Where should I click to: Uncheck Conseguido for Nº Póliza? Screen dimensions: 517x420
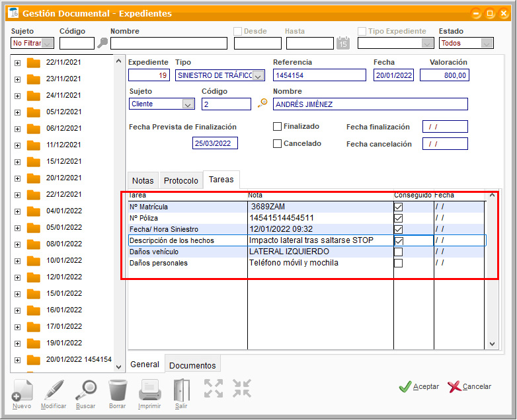398,218
